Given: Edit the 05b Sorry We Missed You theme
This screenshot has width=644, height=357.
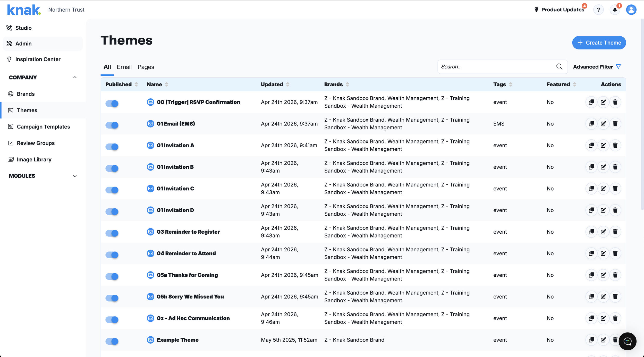Looking at the screenshot, I should [x=603, y=297].
